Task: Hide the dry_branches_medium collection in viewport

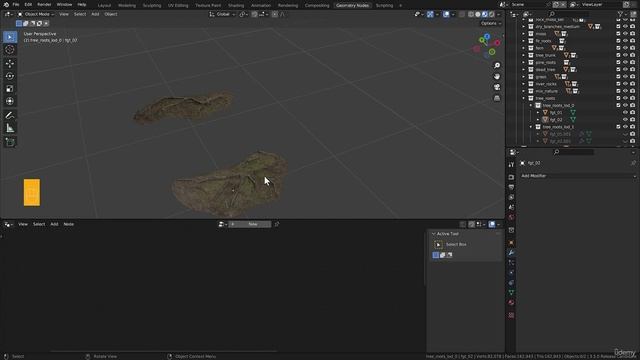Action: pos(625,27)
